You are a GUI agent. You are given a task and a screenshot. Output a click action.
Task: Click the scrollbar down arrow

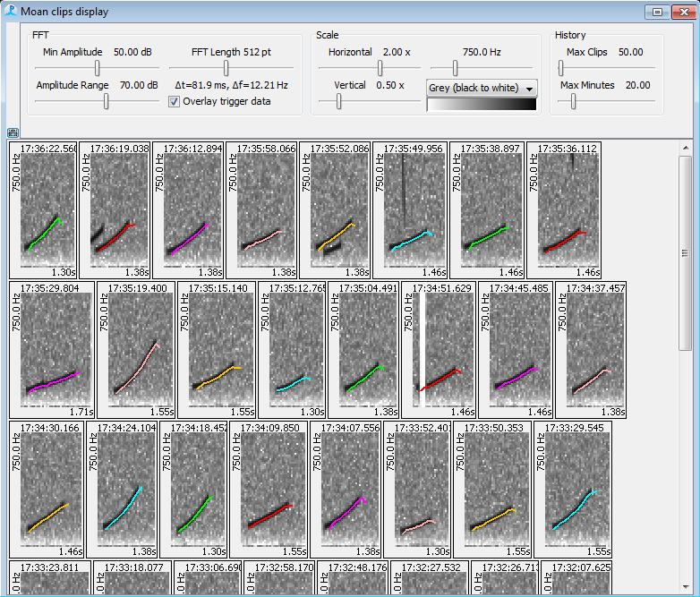coord(686,587)
